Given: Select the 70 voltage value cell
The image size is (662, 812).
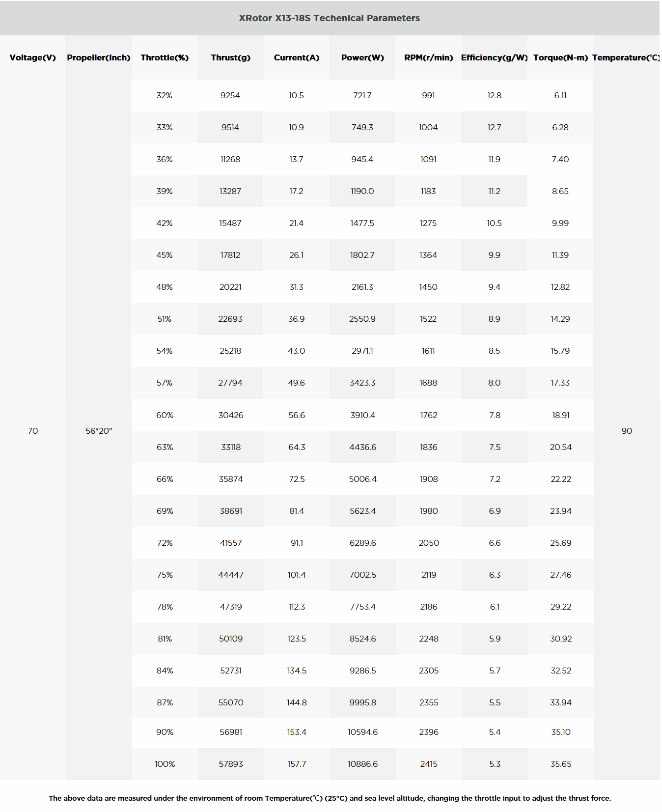Looking at the screenshot, I should (33, 431).
